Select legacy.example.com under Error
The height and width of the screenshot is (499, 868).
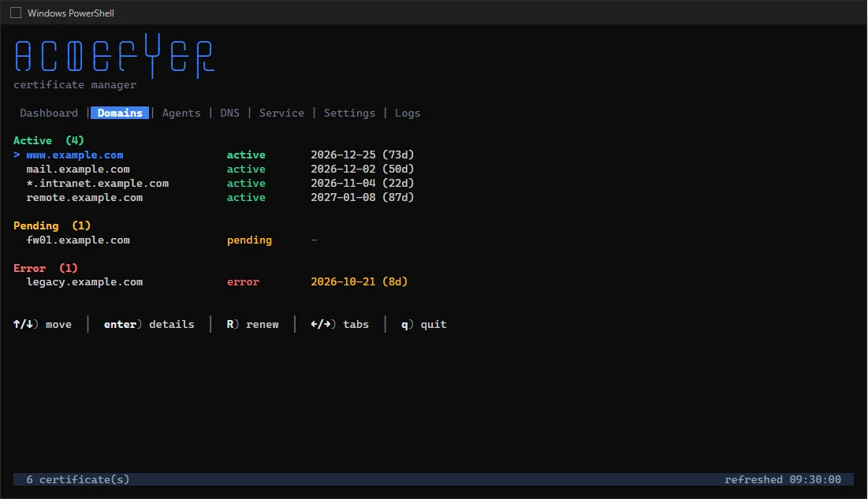pyautogui.click(x=84, y=282)
